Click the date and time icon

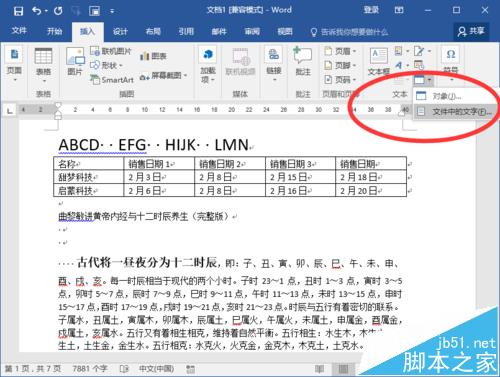point(419,65)
